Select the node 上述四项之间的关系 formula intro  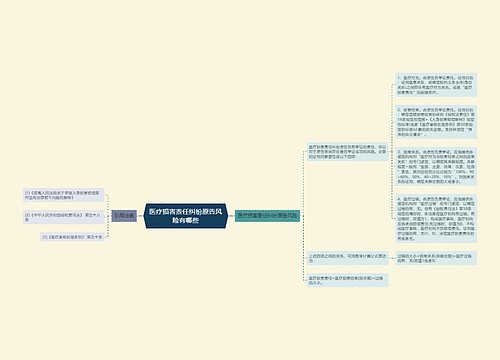click(x=348, y=258)
